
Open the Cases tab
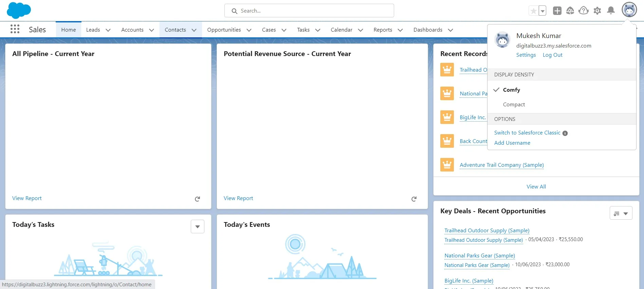point(269,30)
